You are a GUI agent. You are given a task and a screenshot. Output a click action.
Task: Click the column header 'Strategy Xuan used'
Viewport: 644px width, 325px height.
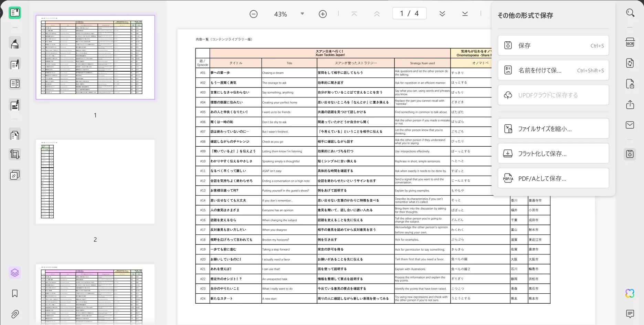[x=422, y=63]
